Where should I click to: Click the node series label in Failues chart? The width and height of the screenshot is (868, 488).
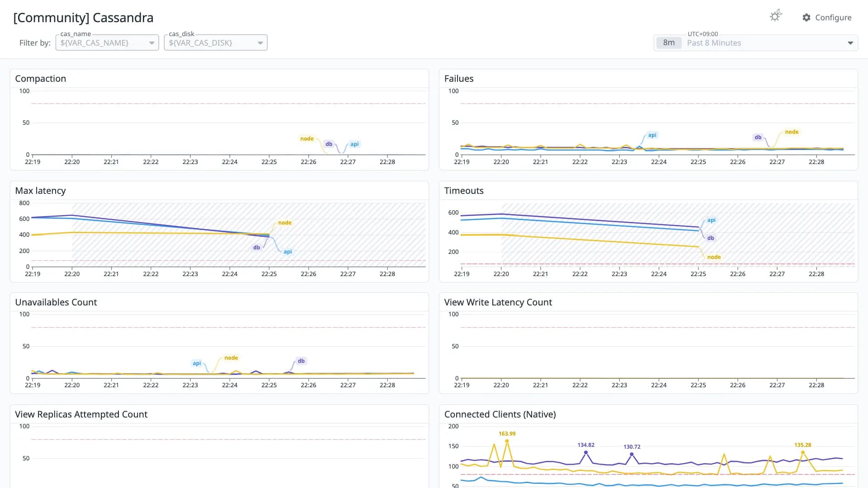point(792,132)
